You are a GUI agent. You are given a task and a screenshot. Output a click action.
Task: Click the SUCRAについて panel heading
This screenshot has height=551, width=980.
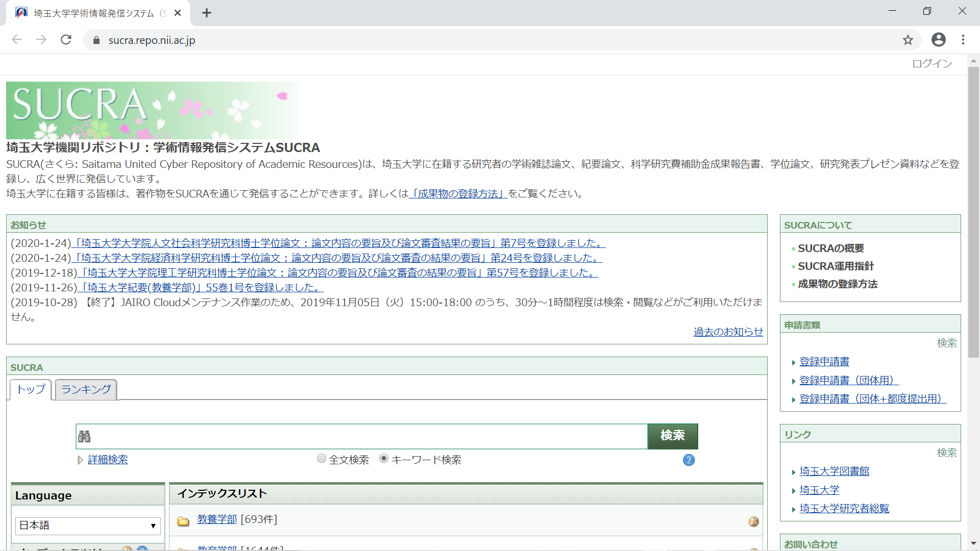(x=818, y=225)
